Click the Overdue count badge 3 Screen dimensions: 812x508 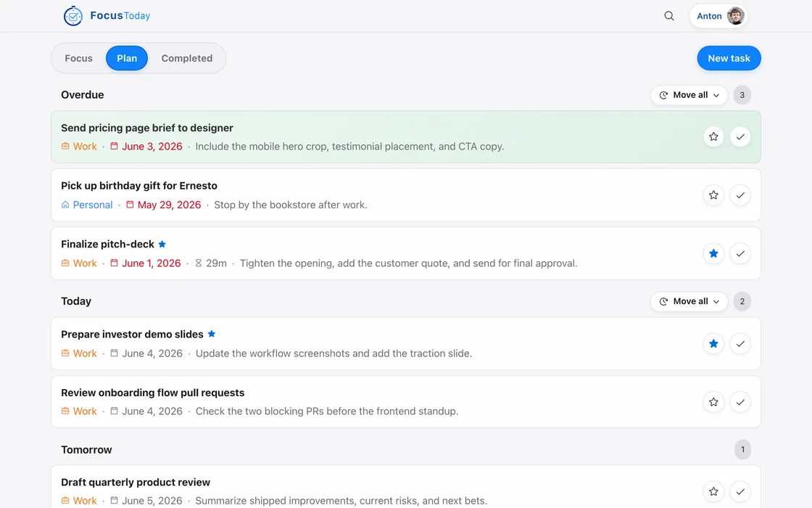point(742,95)
